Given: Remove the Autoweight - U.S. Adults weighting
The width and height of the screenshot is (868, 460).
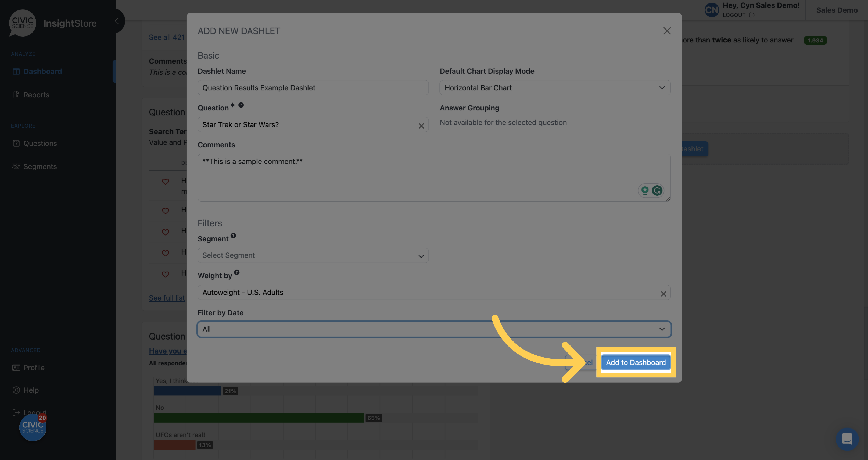Looking at the screenshot, I should click(663, 294).
